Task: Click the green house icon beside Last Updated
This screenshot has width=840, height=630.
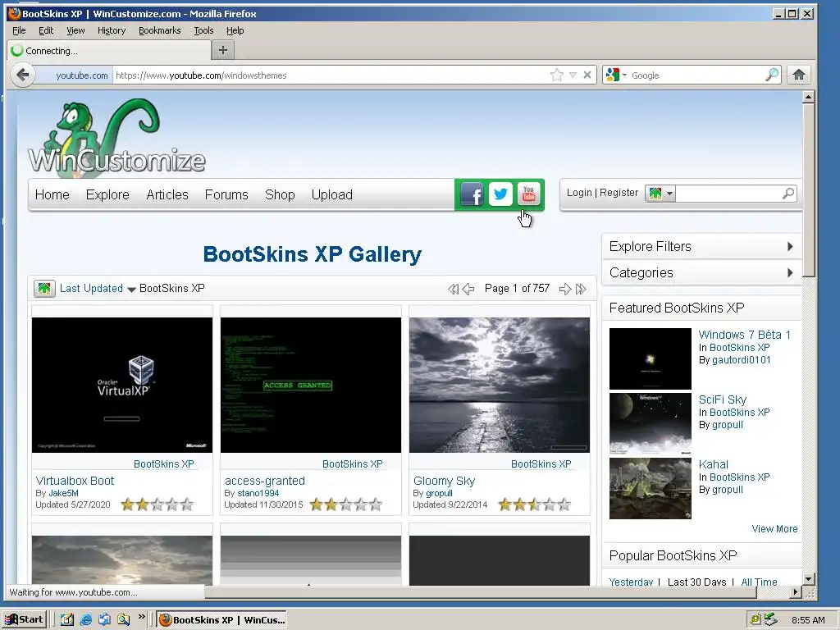Action: coord(44,289)
